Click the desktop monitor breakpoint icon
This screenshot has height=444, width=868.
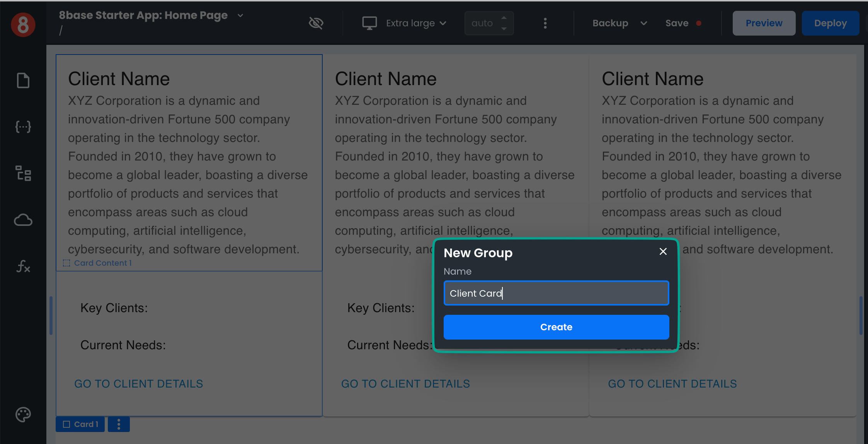click(369, 23)
